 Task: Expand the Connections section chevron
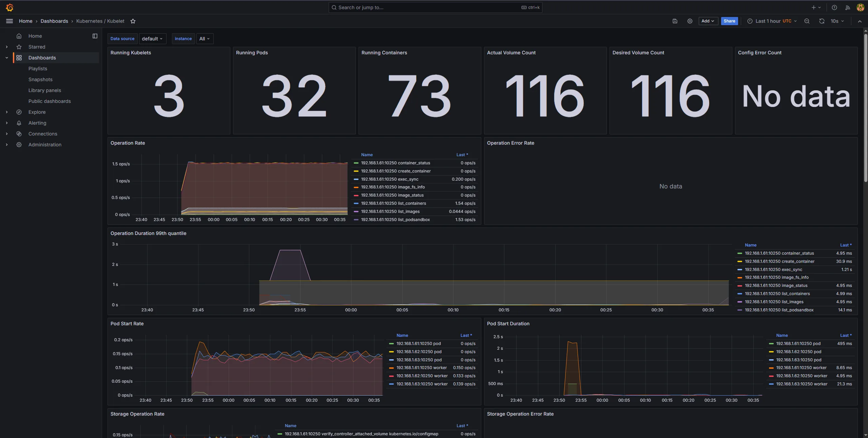pyautogui.click(x=7, y=134)
